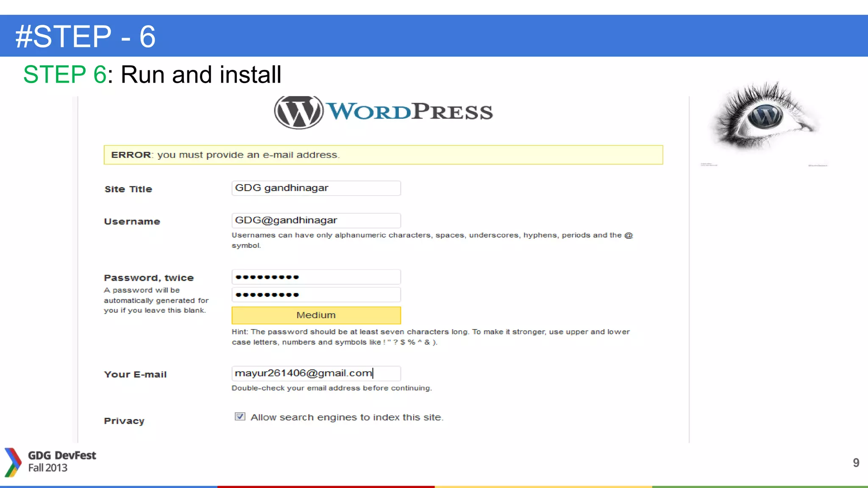Focus the Site Title input field
The width and height of the screenshot is (868, 488).
[316, 188]
